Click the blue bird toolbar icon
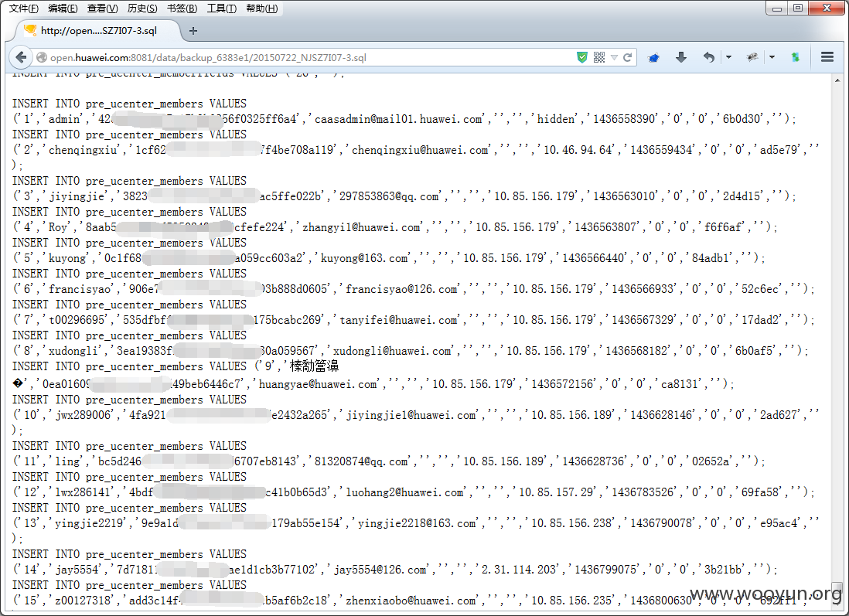This screenshot has height=616, width=849. 653,57
